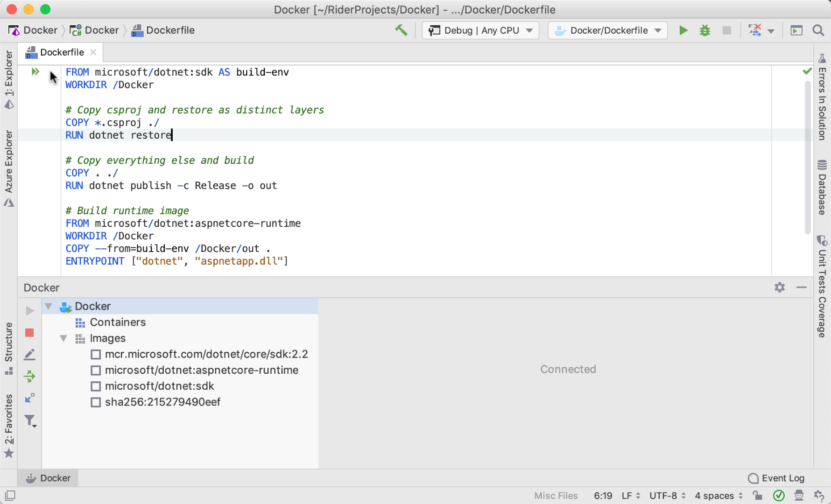Click Misc Files in the status bar

pyautogui.click(x=556, y=496)
